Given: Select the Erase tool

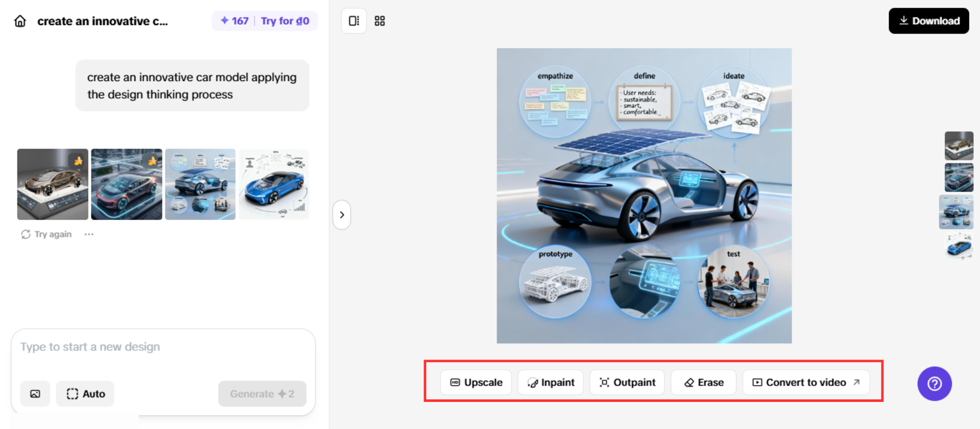Looking at the screenshot, I should click(703, 383).
